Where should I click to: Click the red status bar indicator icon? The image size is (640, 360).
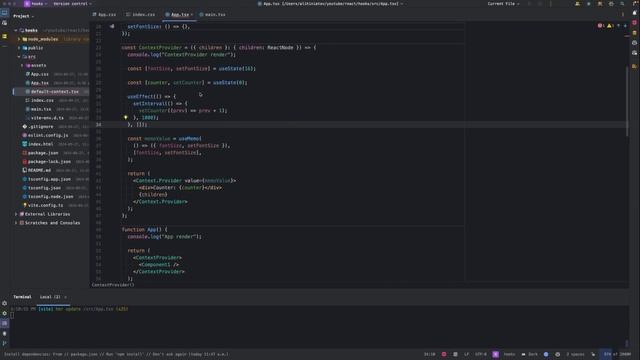click(444, 354)
